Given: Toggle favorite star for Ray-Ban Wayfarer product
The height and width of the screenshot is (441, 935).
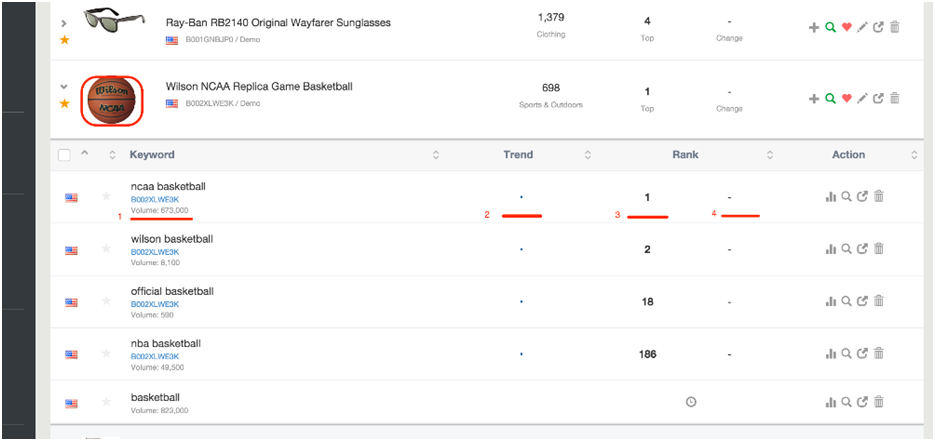Looking at the screenshot, I should [x=64, y=40].
